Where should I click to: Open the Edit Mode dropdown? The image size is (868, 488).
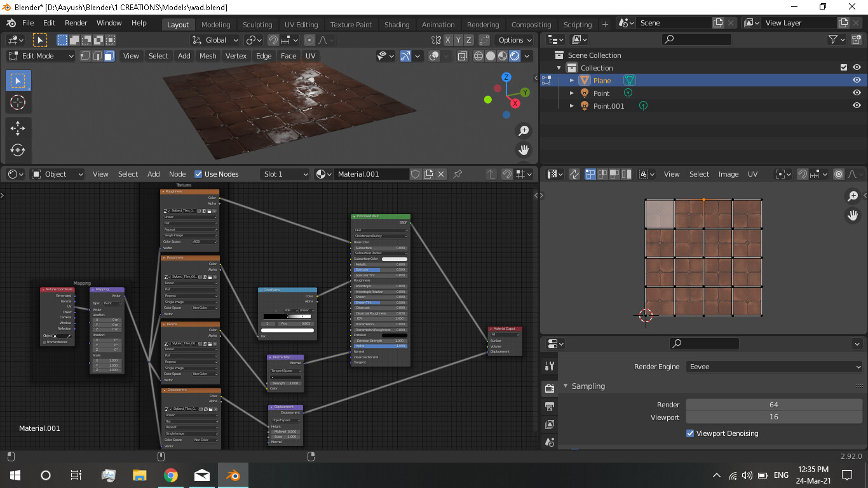point(41,56)
